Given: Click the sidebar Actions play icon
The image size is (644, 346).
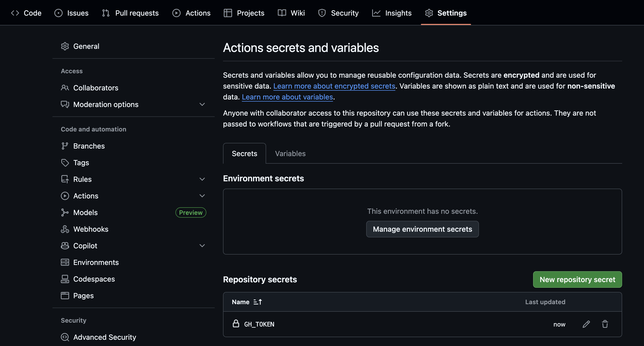Looking at the screenshot, I should pyautogui.click(x=65, y=196).
